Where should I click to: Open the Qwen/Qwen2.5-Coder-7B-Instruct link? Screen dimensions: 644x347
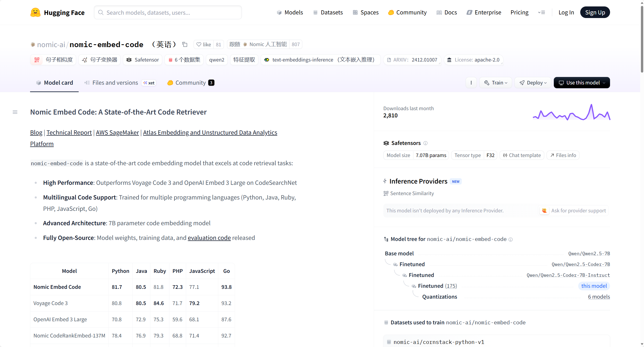[x=568, y=275]
